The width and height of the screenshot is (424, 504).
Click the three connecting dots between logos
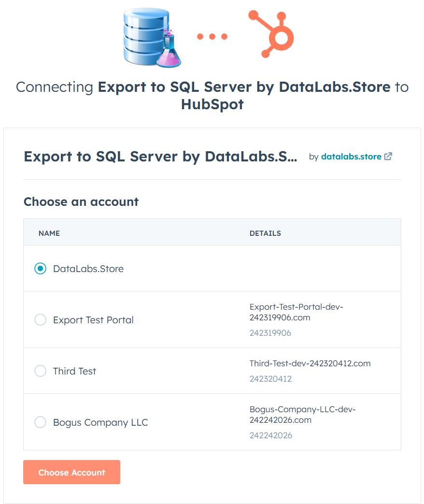click(212, 37)
